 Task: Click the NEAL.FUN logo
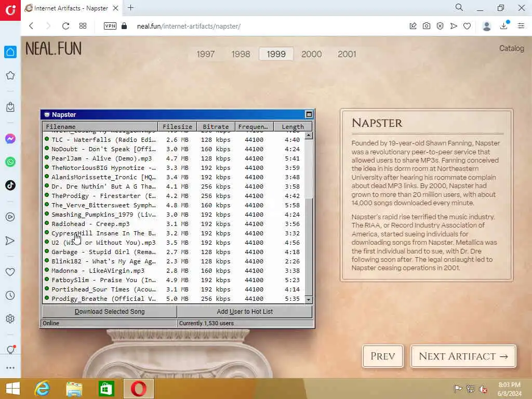click(x=54, y=48)
